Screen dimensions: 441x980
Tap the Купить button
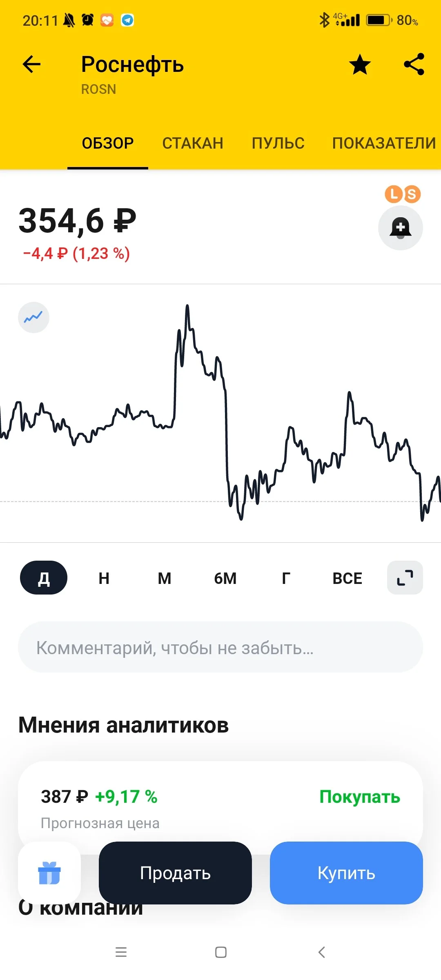346,873
